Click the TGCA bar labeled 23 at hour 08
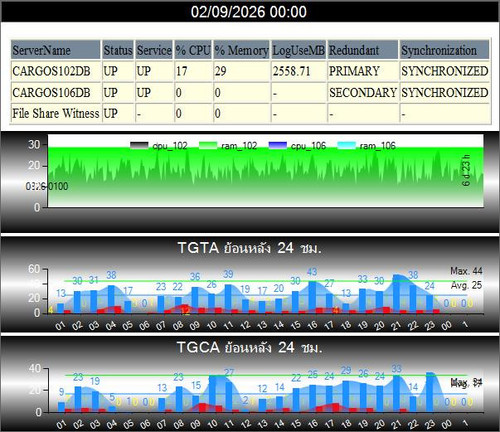 coord(179,399)
